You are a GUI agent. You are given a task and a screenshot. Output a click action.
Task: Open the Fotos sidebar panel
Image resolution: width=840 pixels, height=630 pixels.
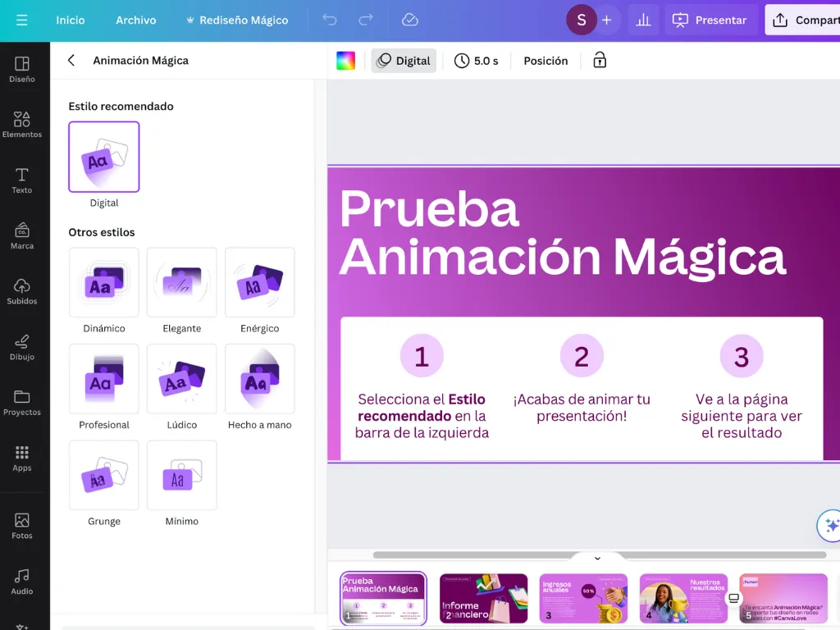coord(22,526)
